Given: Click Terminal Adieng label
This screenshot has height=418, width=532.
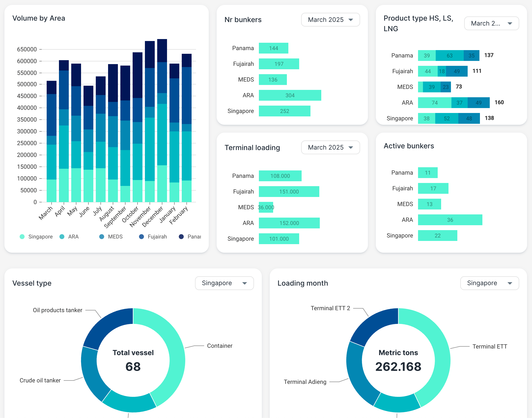Looking at the screenshot, I should pyautogui.click(x=305, y=382).
